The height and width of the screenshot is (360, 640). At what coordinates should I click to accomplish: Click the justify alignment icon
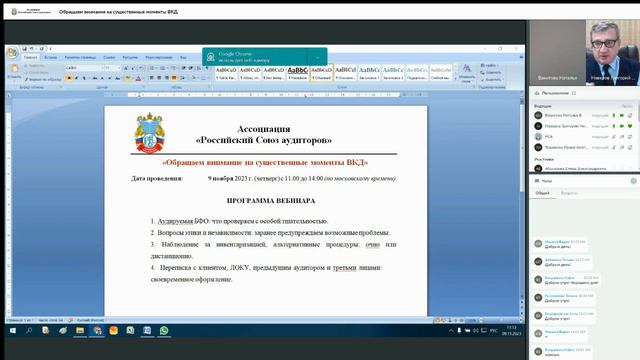[x=174, y=78]
